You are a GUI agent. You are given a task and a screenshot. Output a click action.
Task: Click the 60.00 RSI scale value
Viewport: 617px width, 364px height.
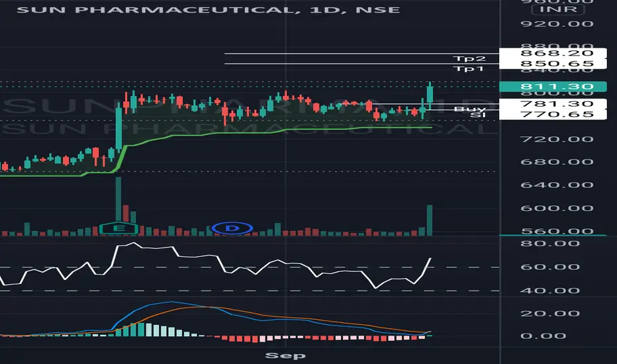pos(549,267)
